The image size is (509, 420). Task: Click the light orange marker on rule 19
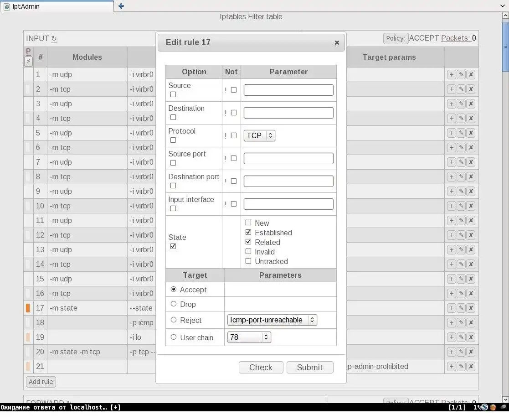tap(28, 337)
